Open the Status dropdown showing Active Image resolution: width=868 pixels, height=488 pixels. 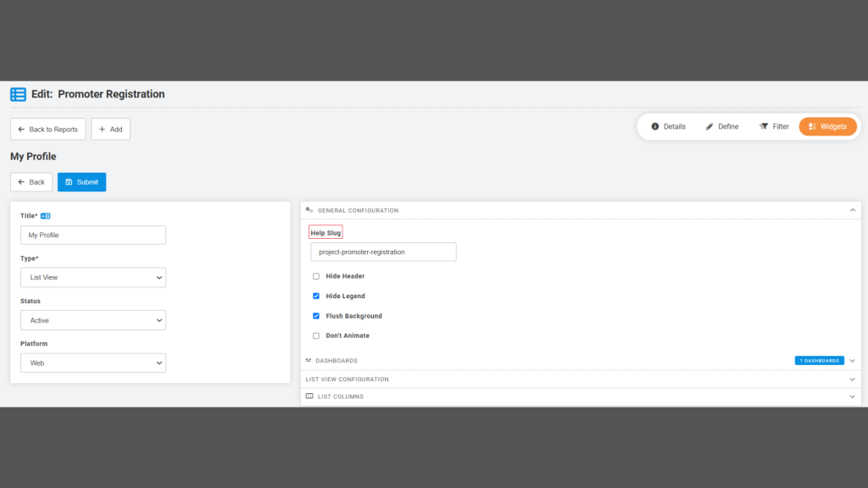[x=93, y=320]
